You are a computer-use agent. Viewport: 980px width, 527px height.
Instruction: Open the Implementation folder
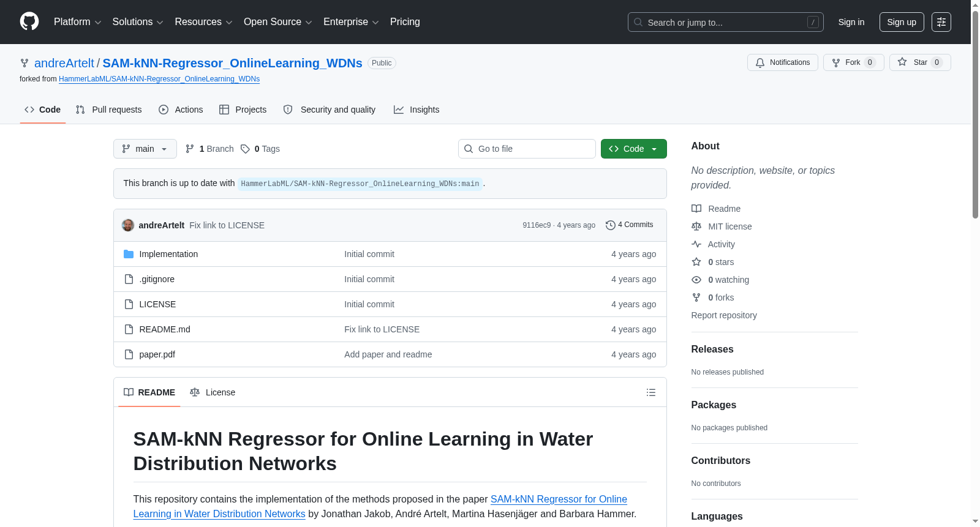coord(168,254)
